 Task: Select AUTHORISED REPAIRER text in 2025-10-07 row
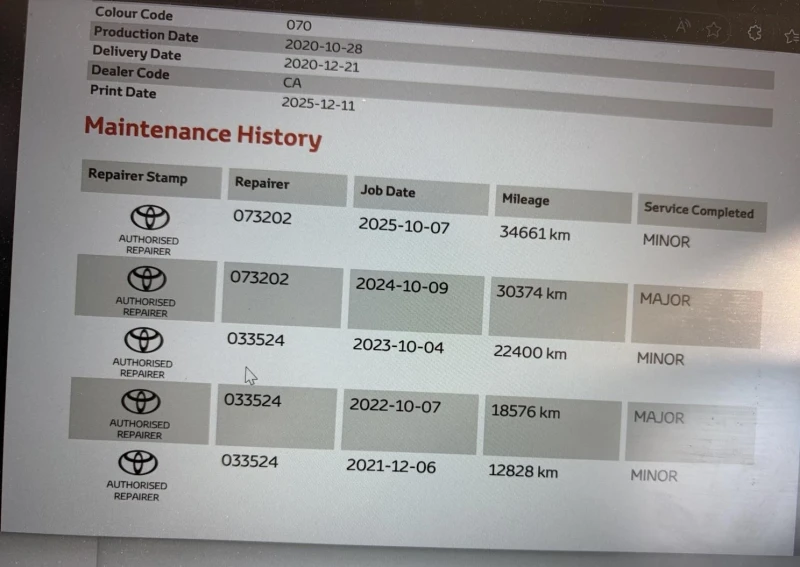(148, 245)
